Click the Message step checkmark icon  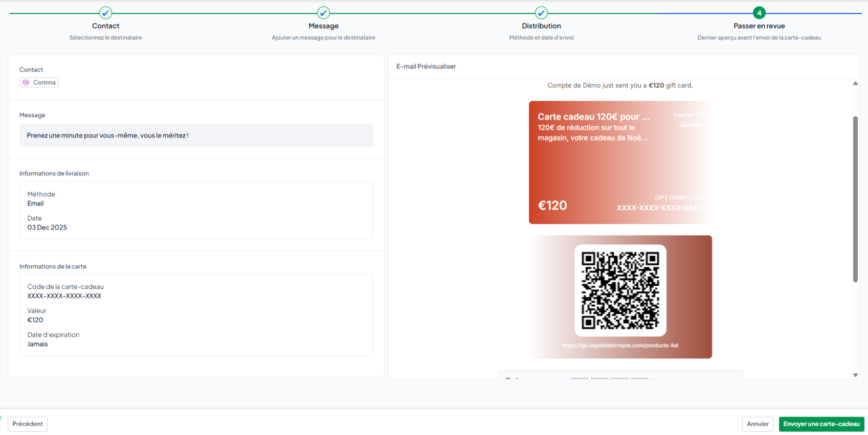pyautogui.click(x=323, y=13)
